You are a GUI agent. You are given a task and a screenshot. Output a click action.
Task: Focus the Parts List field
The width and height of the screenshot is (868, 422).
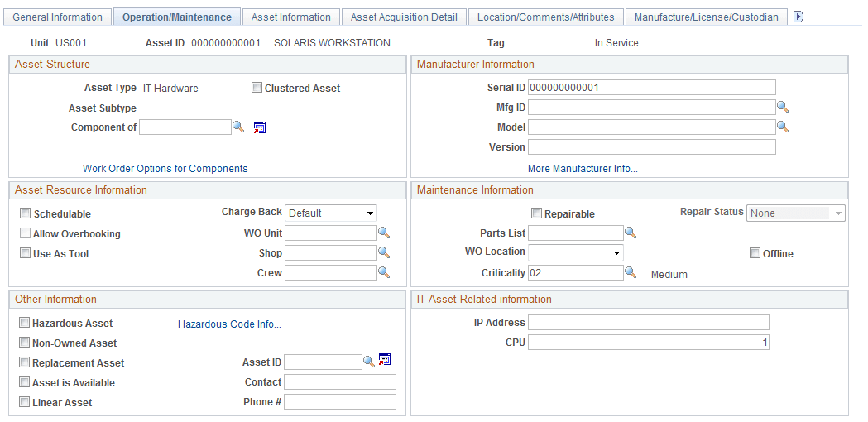pyautogui.click(x=576, y=233)
